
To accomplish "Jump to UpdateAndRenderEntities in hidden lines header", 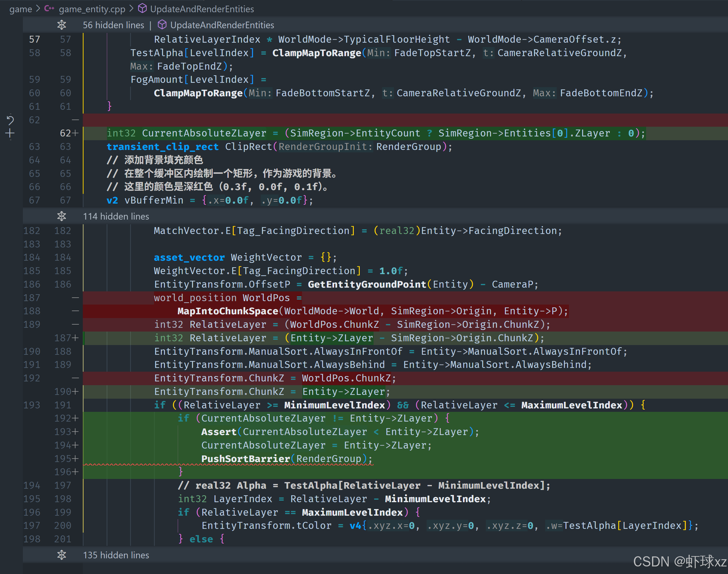I will [x=222, y=25].
